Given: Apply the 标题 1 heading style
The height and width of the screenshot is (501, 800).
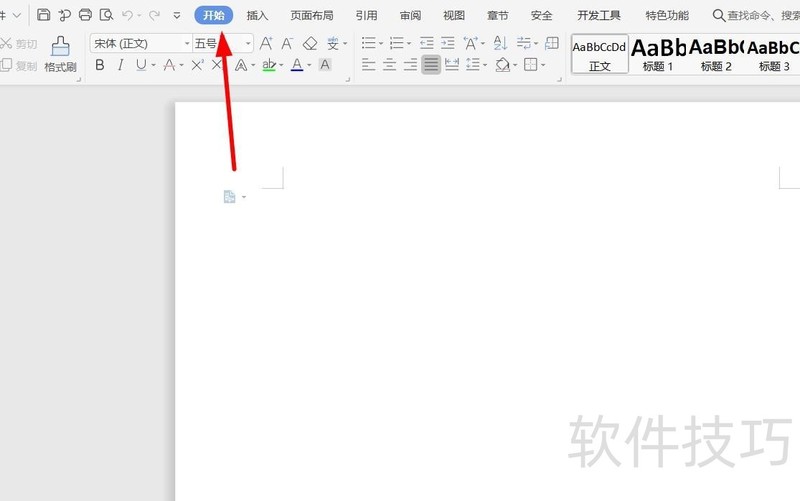Looking at the screenshot, I should click(x=658, y=54).
